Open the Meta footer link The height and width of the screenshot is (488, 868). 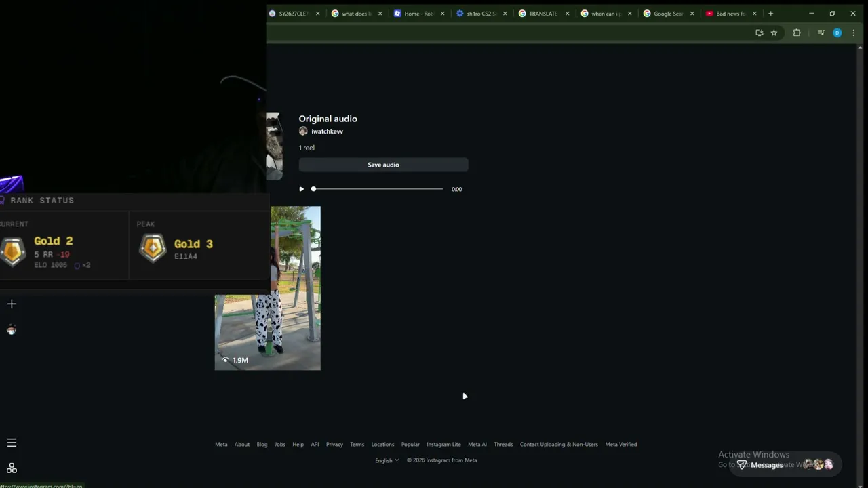221,445
